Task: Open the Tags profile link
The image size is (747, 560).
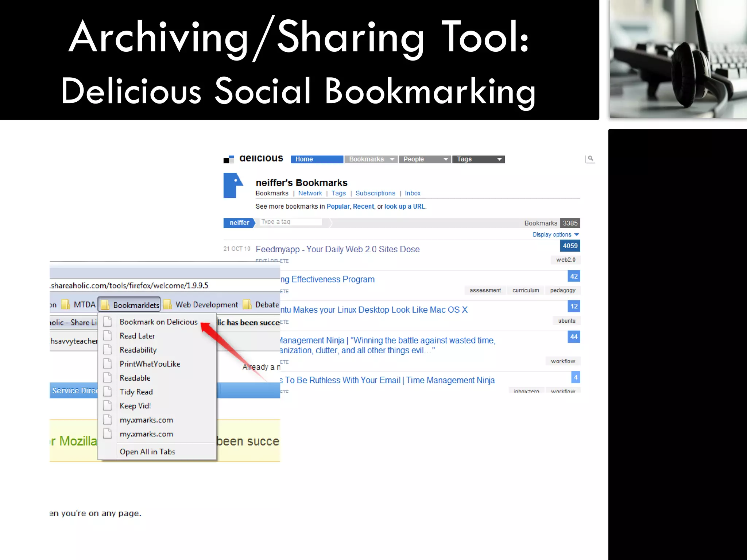Action: coord(338,193)
